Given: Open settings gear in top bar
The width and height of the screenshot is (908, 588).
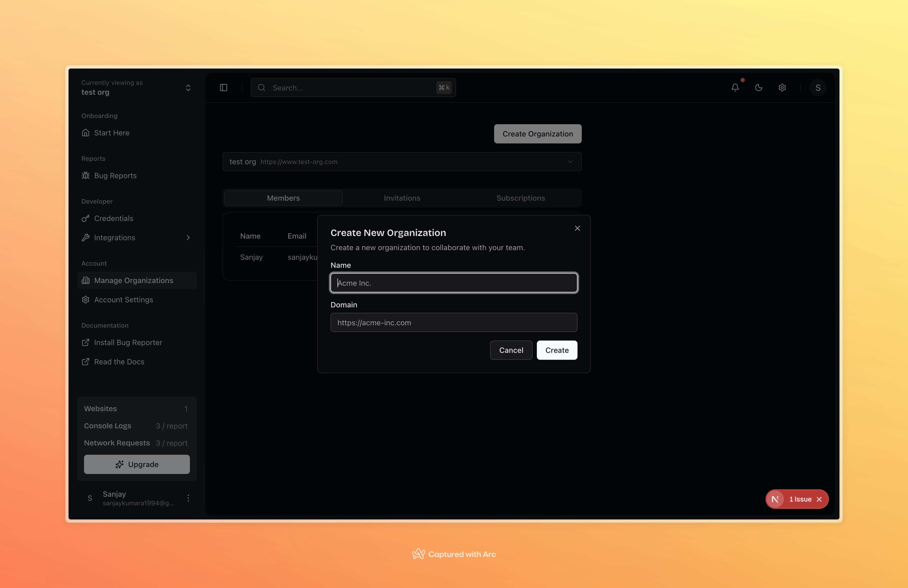Looking at the screenshot, I should [782, 88].
